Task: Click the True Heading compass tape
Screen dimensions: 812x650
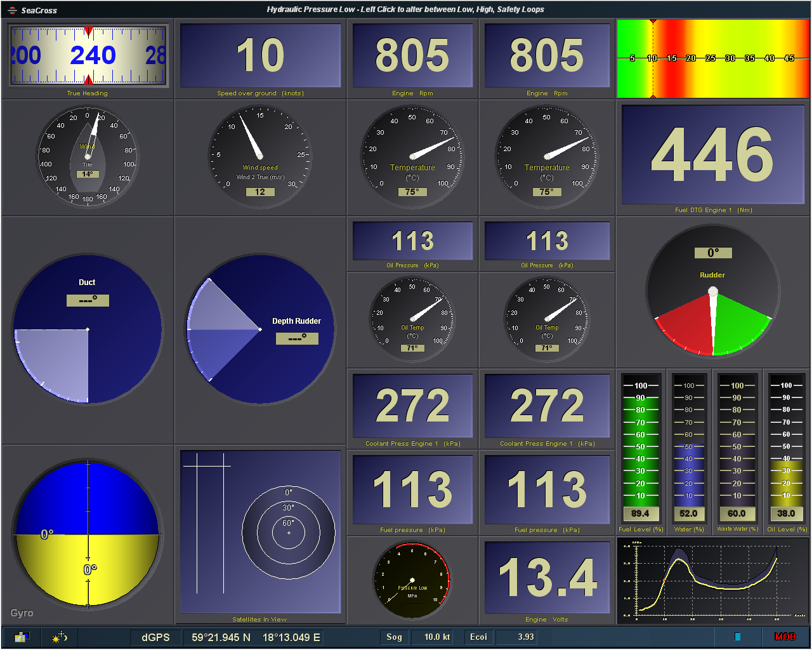Action: pos(88,56)
